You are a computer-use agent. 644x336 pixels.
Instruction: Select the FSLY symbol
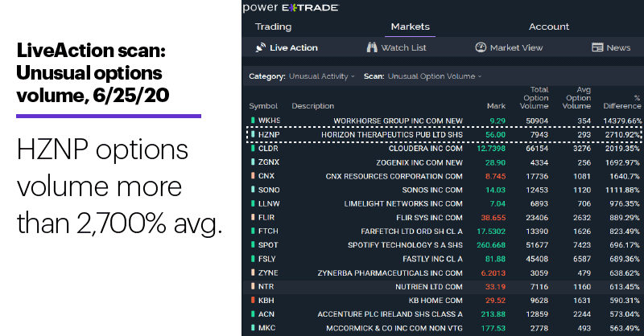point(267,259)
